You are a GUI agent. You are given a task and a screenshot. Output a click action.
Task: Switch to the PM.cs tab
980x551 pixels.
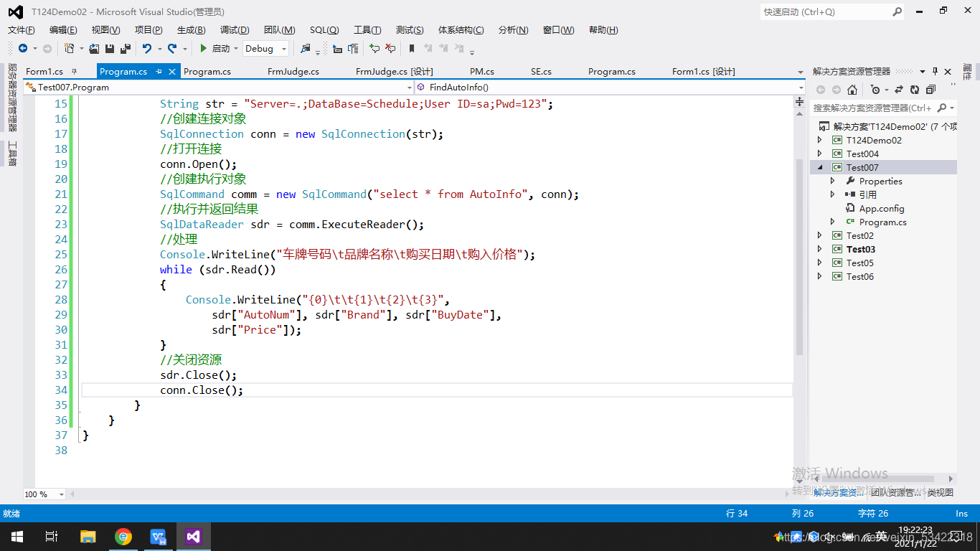[482, 72]
